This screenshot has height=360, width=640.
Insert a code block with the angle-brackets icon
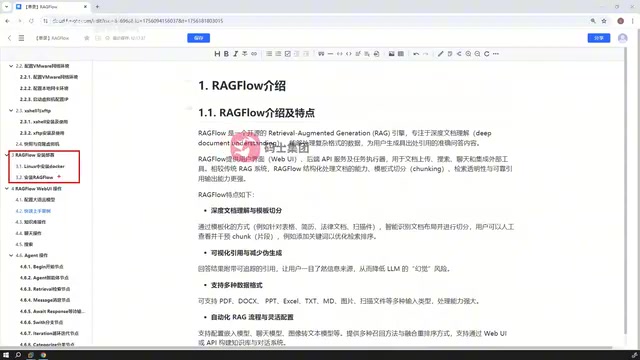(x=349, y=54)
